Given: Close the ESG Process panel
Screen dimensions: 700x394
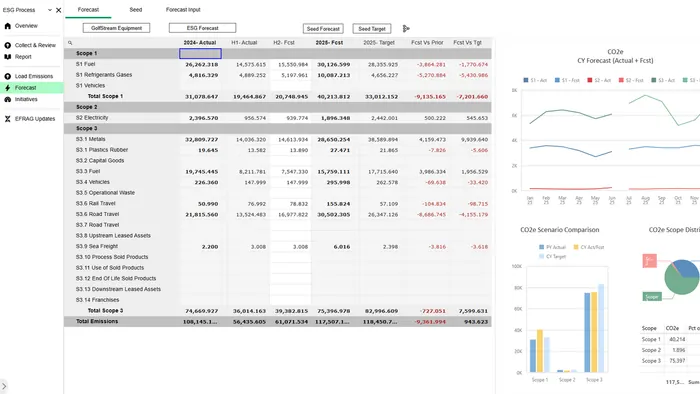Looking at the screenshot, I should tap(58, 10).
